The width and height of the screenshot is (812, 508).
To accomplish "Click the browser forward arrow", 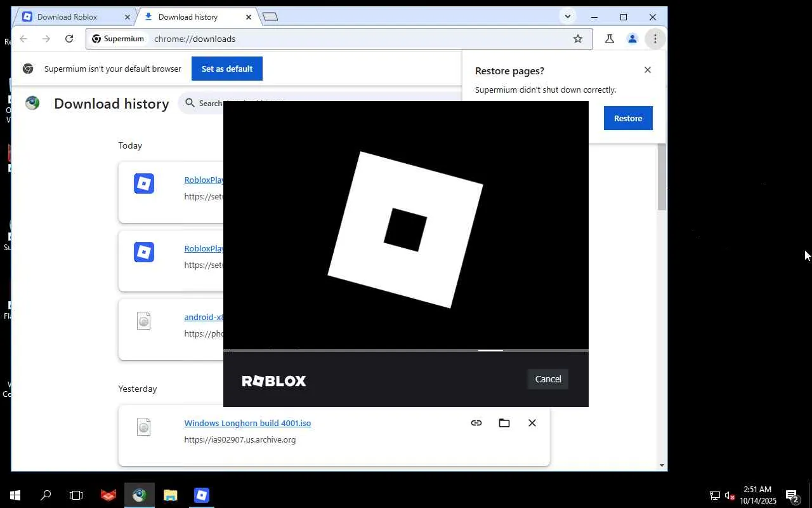I will tap(46, 39).
